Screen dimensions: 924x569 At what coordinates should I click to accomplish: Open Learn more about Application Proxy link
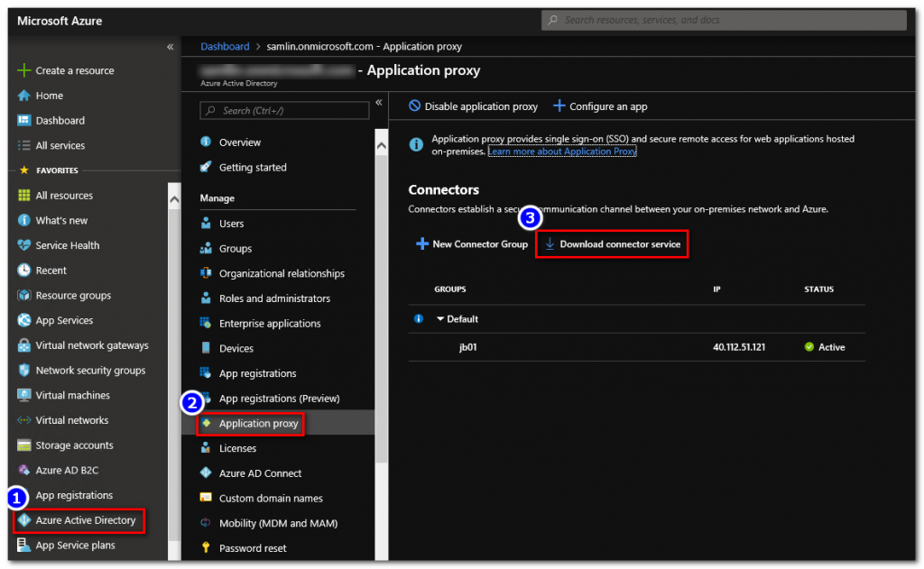point(562,151)
